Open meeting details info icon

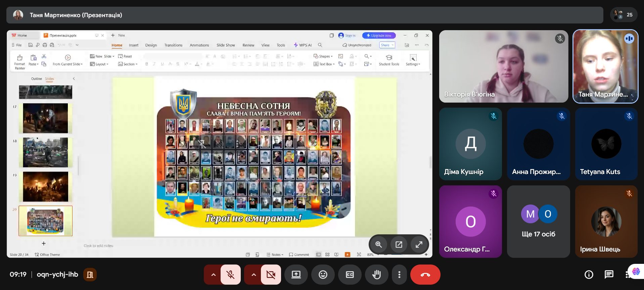coord(589,275)
